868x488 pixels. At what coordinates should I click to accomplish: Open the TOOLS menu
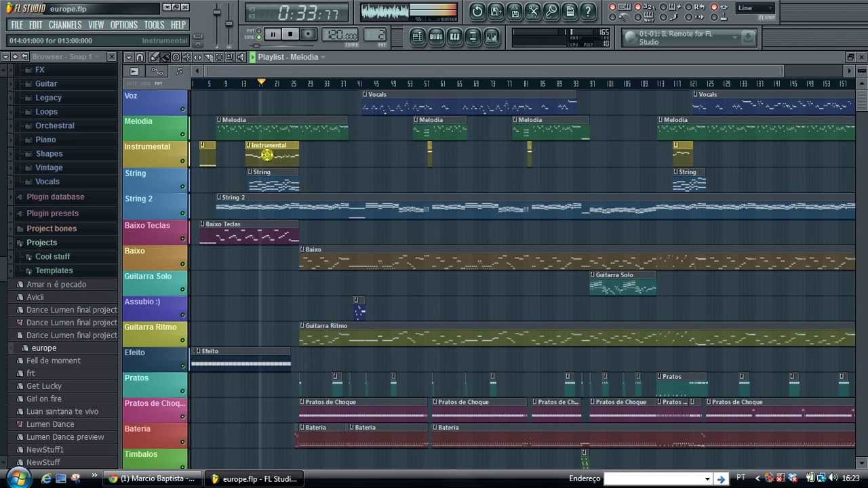tap(154, 24)
